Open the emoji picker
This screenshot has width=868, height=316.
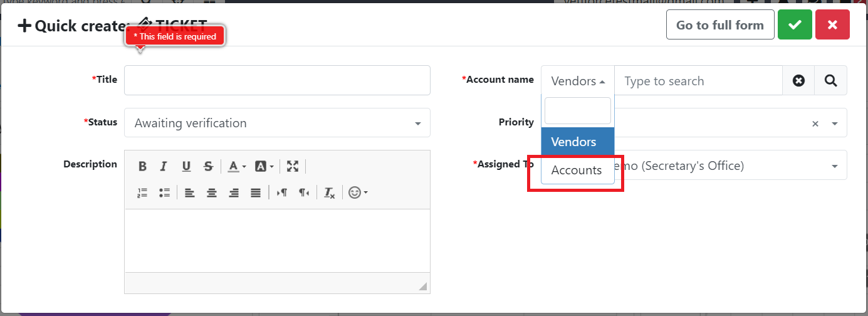358,192
